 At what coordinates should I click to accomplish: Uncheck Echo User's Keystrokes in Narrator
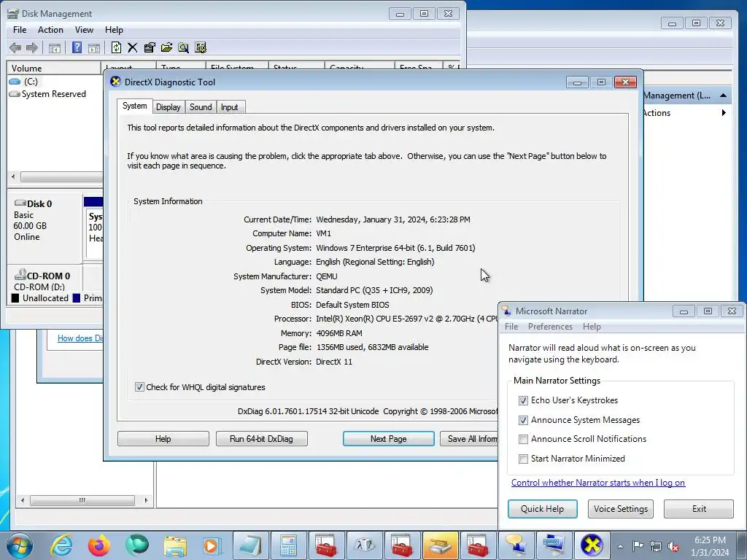[x=523, y=400]
